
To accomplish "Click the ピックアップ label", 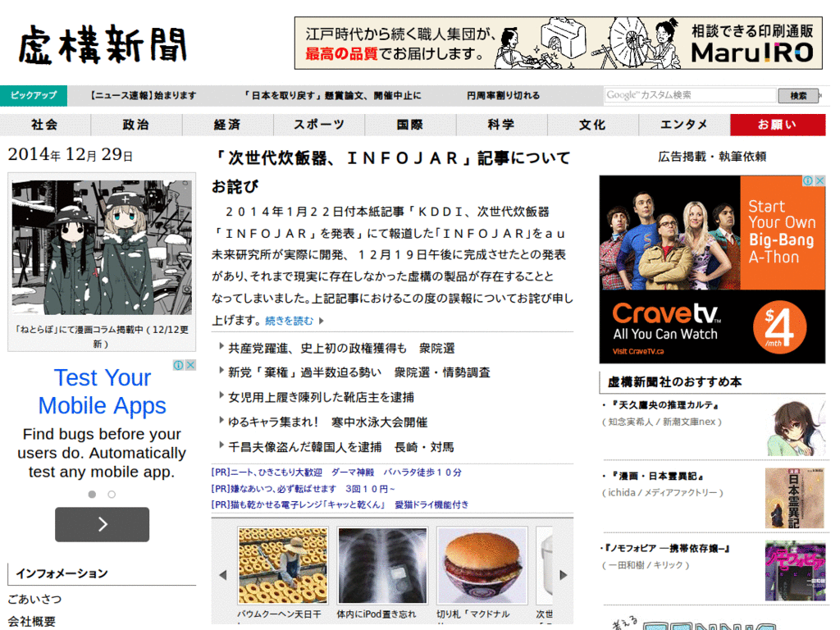I will 34,95.
